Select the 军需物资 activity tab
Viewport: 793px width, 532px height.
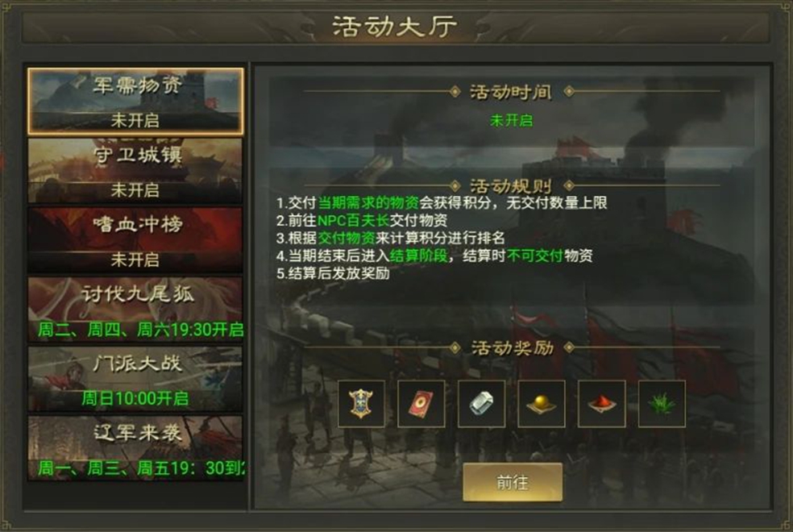point(135,102)
